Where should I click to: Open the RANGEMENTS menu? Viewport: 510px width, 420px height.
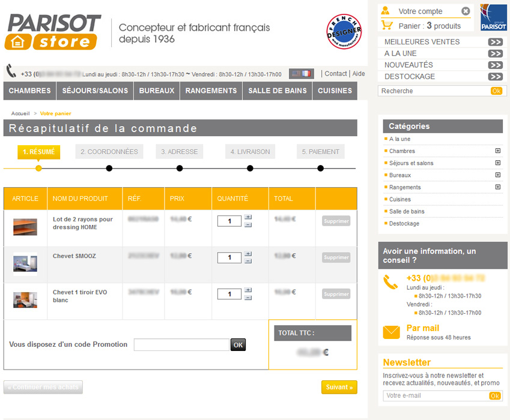(211, 91)
